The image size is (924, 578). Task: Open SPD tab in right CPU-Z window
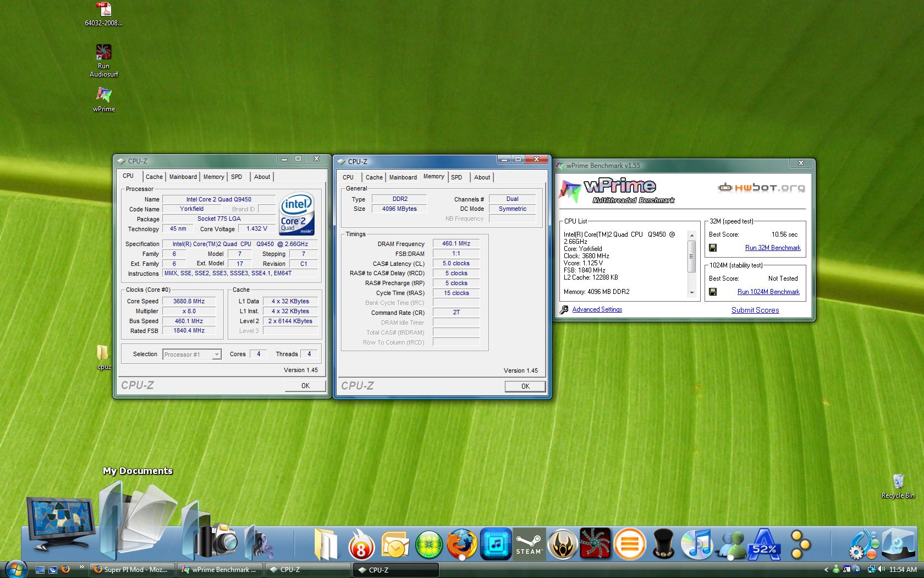[x=457, y=177]
